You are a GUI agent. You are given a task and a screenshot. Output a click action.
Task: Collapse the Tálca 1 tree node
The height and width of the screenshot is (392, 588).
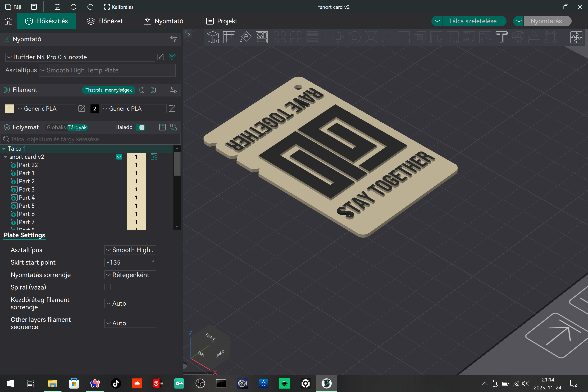[x=4, y=149]
